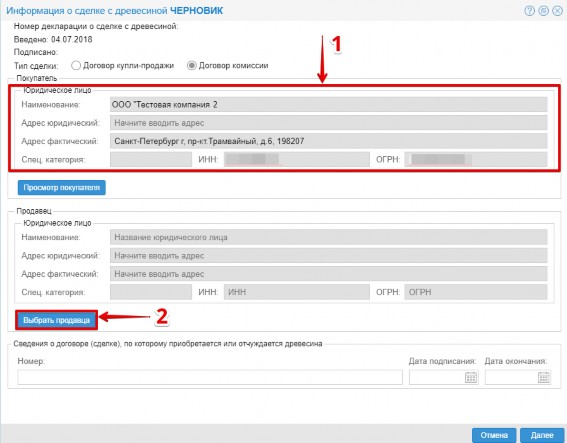Open calendar for Дата подписания
Viewport: 567px width, 443px height.
click(471, 378)
